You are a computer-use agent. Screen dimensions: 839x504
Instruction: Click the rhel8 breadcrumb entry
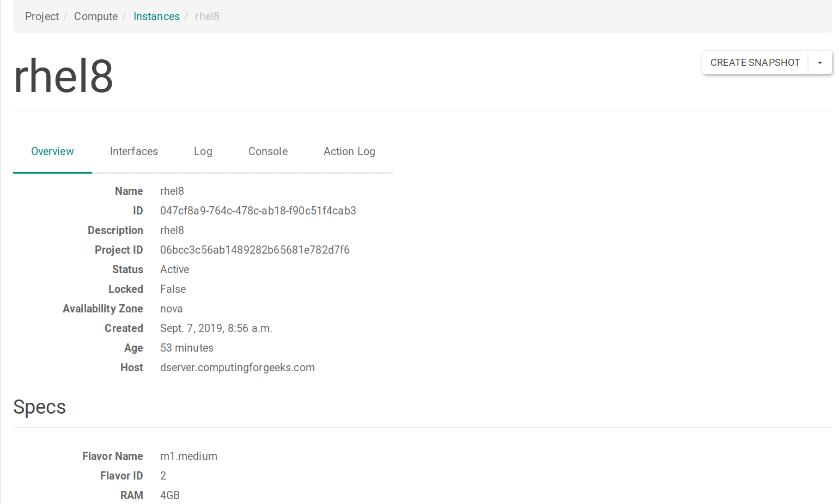(207, 16)
